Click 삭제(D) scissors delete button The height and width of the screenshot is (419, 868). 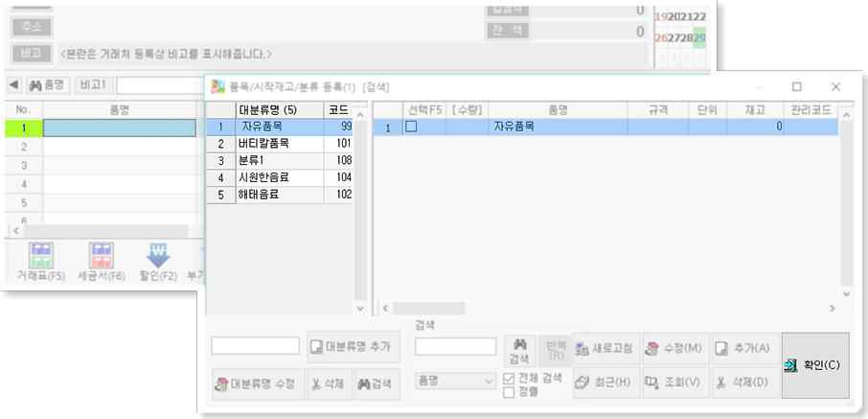click(745, 383)
